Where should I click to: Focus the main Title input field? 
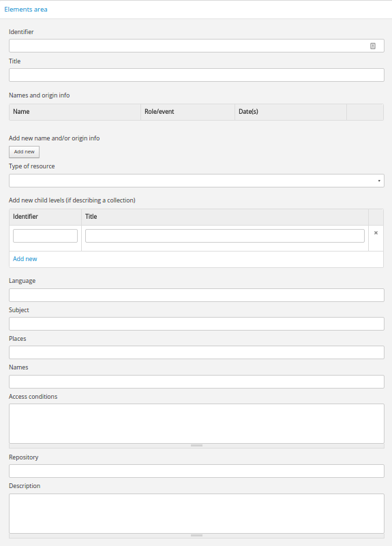coord(196,75)
